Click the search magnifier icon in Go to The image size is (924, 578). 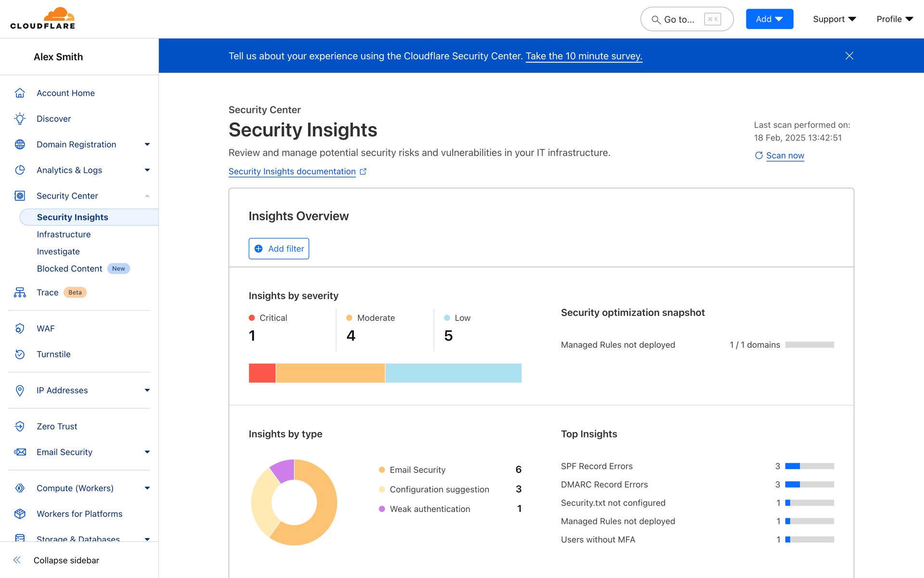pos(655,20)
